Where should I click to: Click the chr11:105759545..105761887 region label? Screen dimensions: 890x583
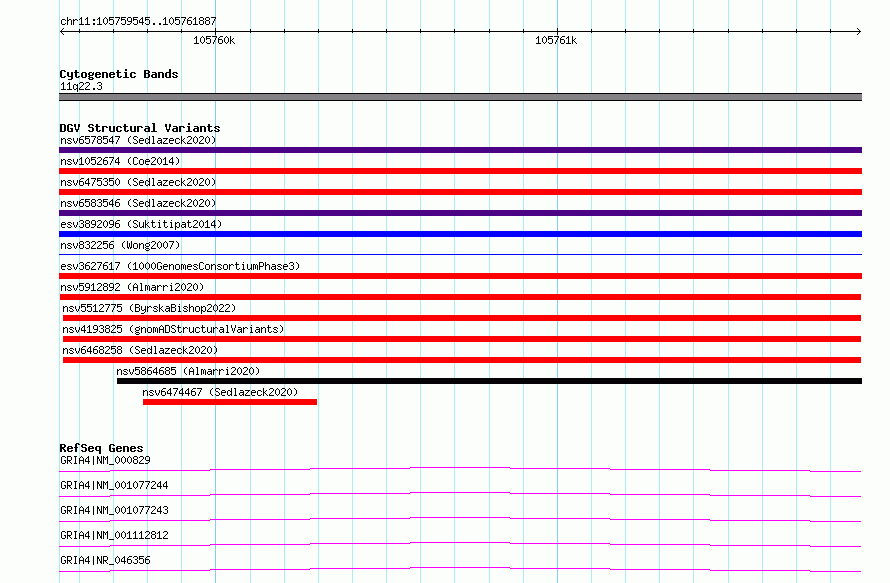pos(138,21)
